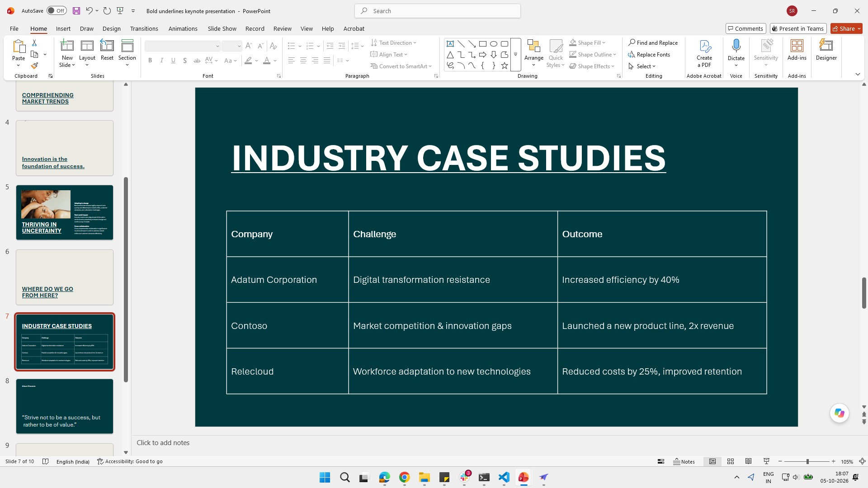
Task: Open Arrange options
Action: click(533, 53)
